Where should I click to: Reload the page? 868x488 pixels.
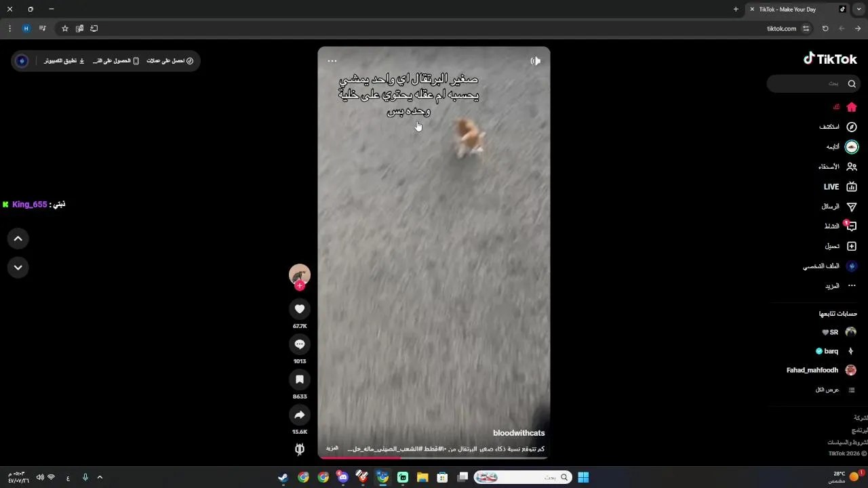click(825, 28)
